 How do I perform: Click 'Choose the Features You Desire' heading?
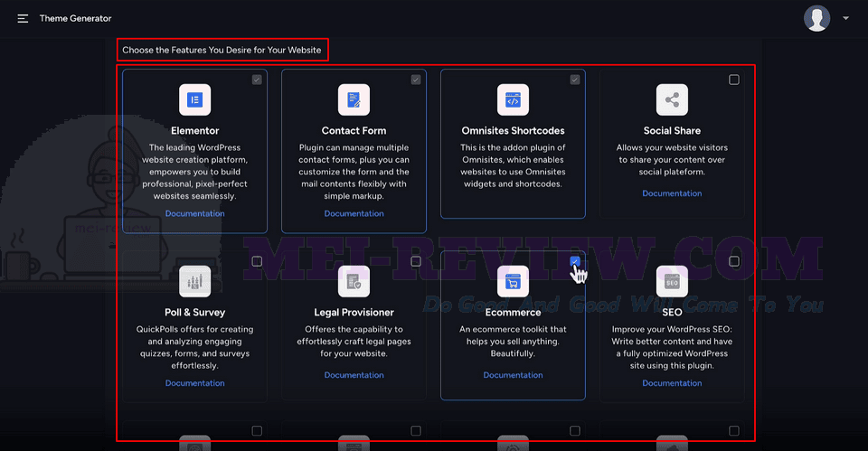(222, 50)
